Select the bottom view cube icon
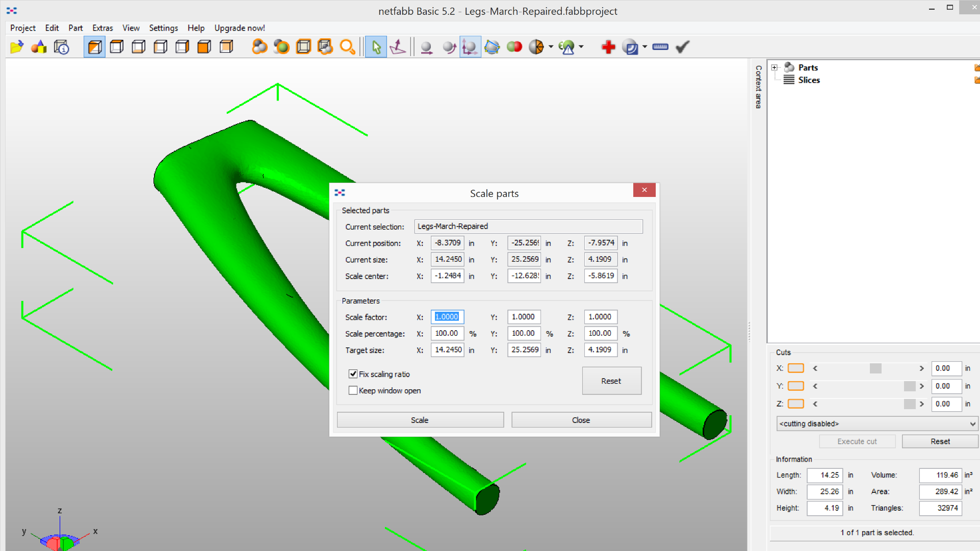Image resolution: width=980 pixels, height=551 pixels. pos(139,47)
